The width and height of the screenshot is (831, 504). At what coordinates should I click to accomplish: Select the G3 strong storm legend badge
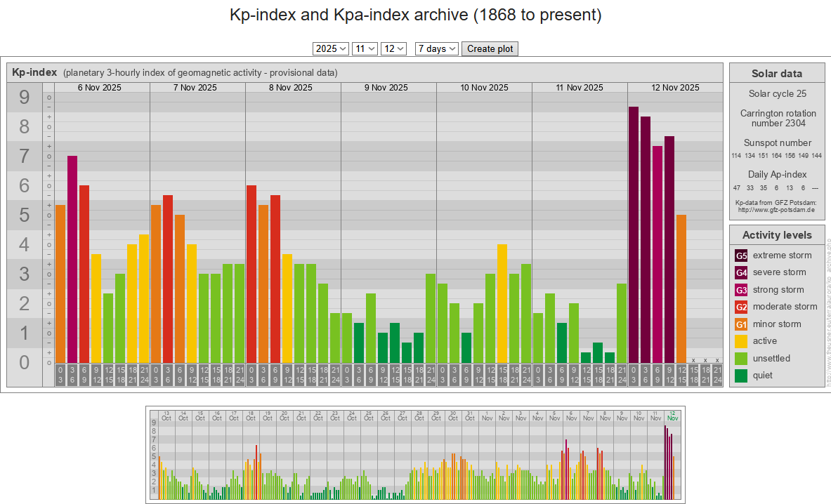point(741,290)
